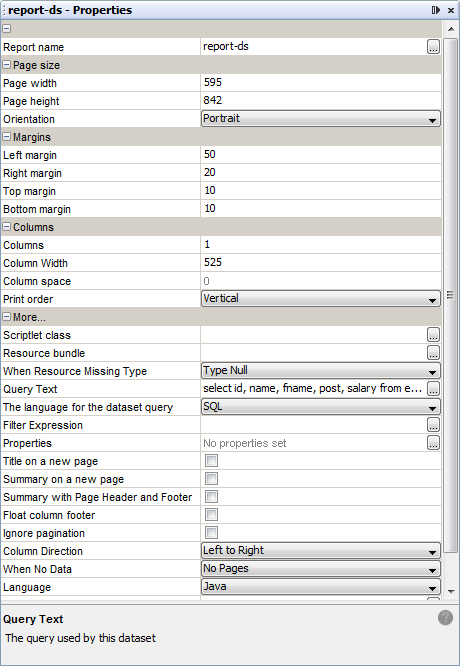This screenshot has width=460, height=666.
Task: Open the Orientation dropdown showing Portrait
Action: click(321, 119)
